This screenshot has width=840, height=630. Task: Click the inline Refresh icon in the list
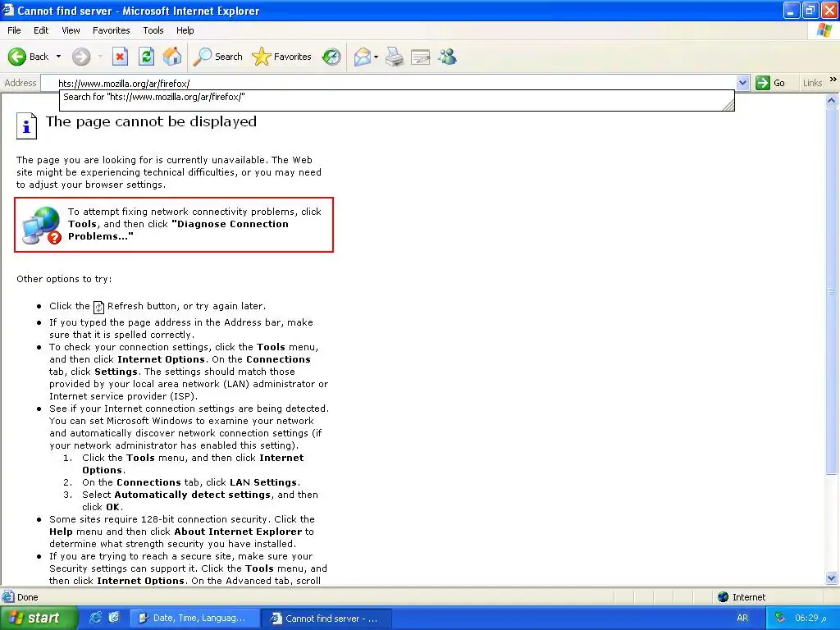(x=98, y=307)
